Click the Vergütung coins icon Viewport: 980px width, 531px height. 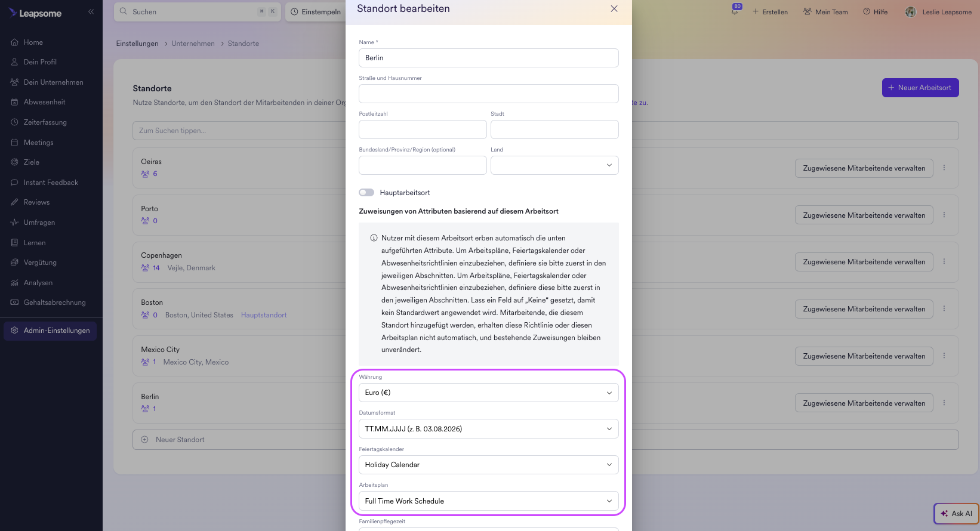(x=14, y=263)
